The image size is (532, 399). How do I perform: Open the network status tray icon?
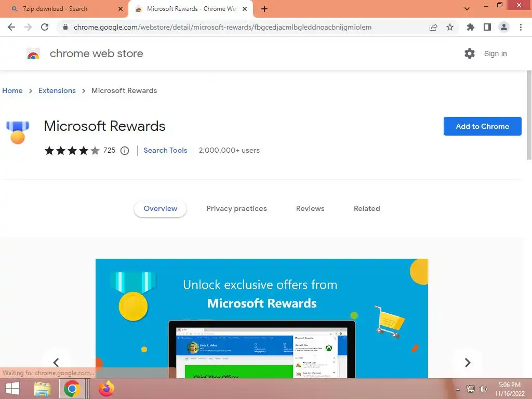[x=471, y=389]
